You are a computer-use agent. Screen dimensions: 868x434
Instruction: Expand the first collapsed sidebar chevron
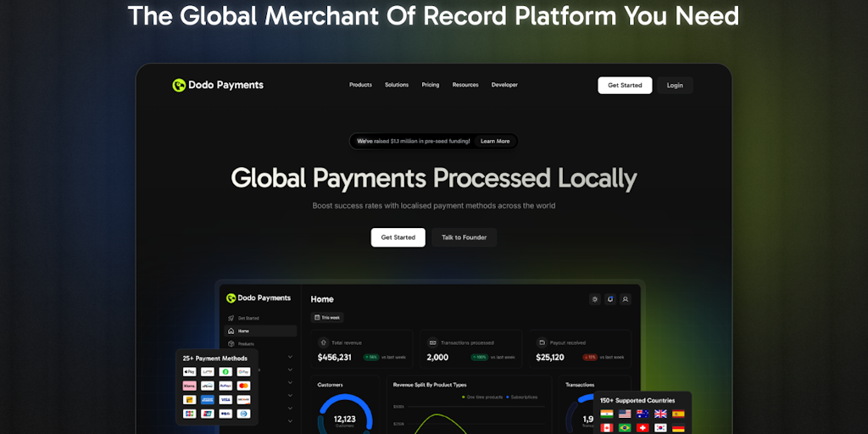[290, 357]
